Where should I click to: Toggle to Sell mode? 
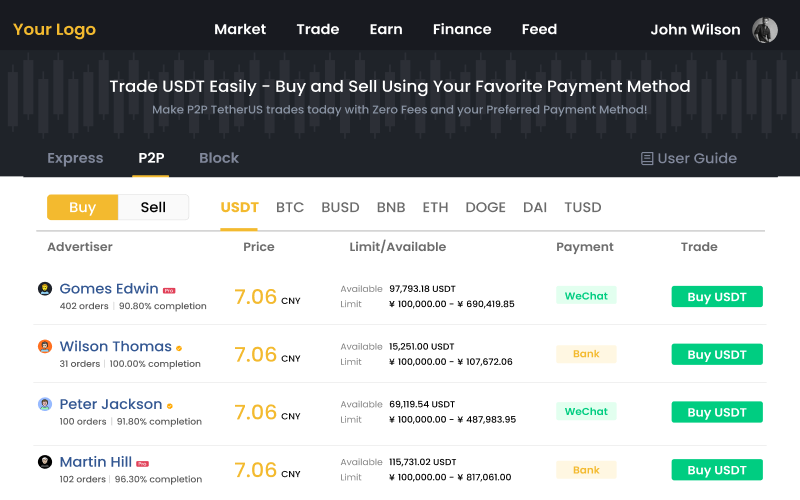pyautogui.click(x=153, y=207)
